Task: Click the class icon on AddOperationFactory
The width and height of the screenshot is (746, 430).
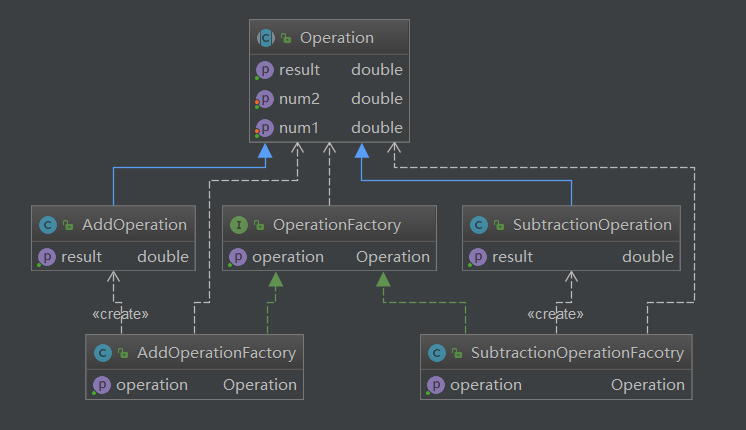Action: (x=102, y=353)
